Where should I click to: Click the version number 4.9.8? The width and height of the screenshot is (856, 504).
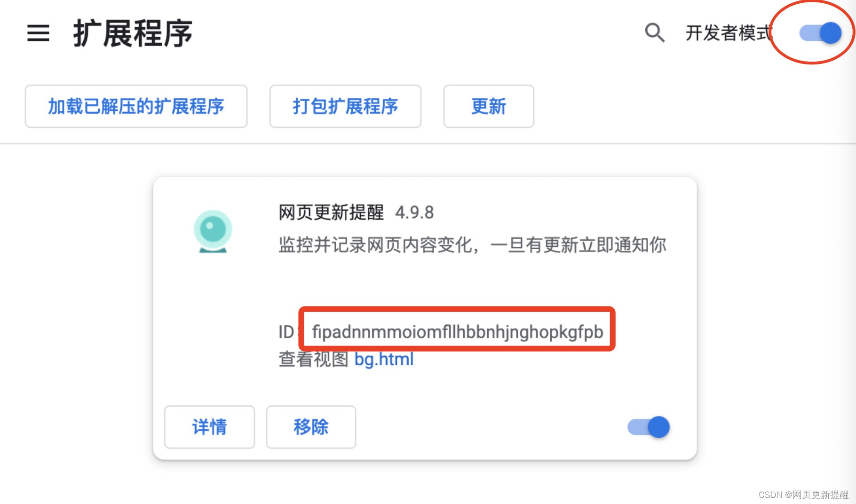tap(414, 213)
